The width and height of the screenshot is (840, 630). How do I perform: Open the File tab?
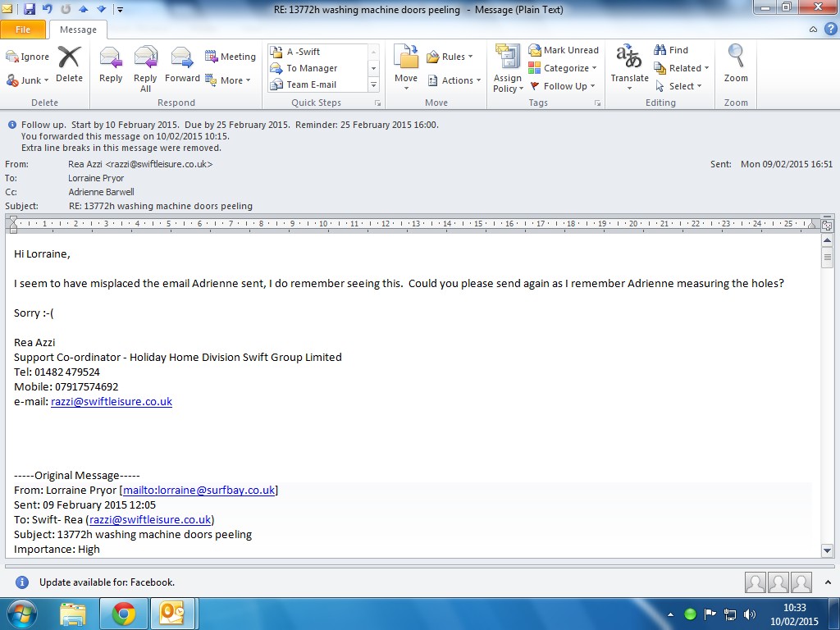tap(23, 30)
